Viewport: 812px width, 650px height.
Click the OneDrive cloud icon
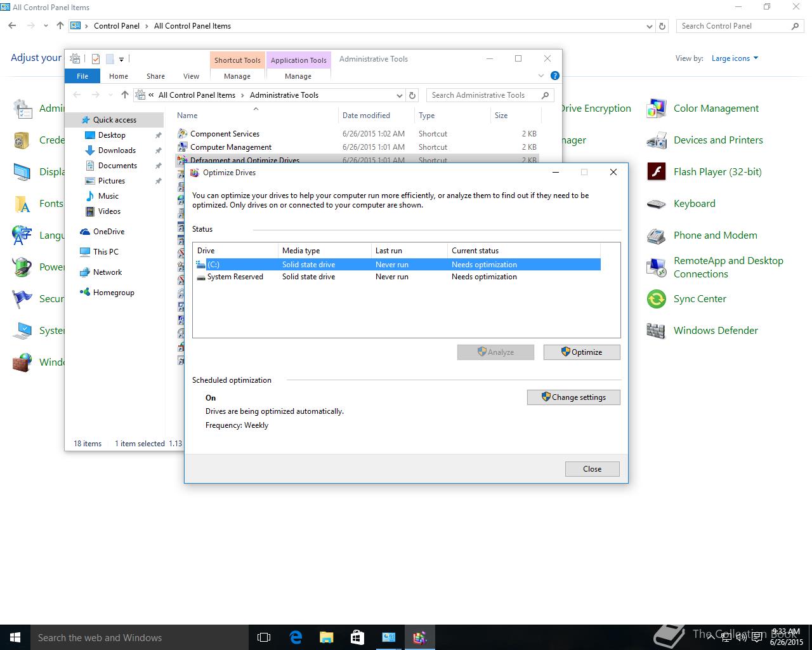coord(85,232)
